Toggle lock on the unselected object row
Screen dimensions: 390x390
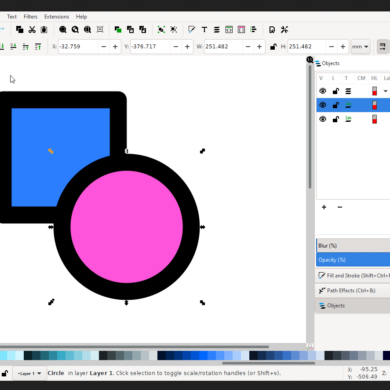pyautogui.click(x=336, y=119)
